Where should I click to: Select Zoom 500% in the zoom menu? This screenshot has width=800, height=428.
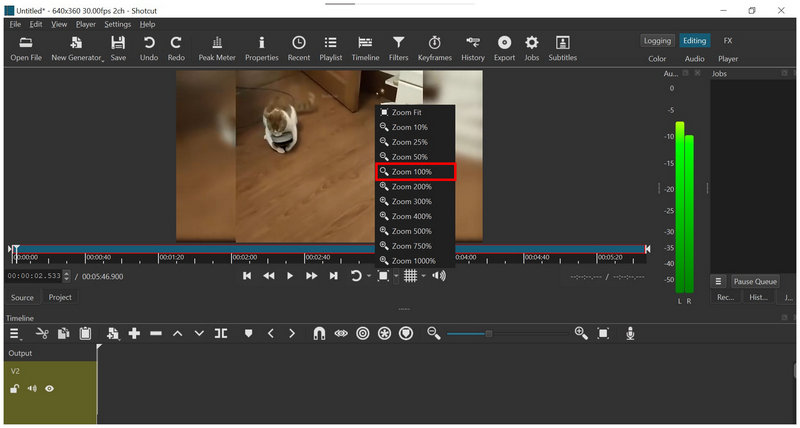415,231
